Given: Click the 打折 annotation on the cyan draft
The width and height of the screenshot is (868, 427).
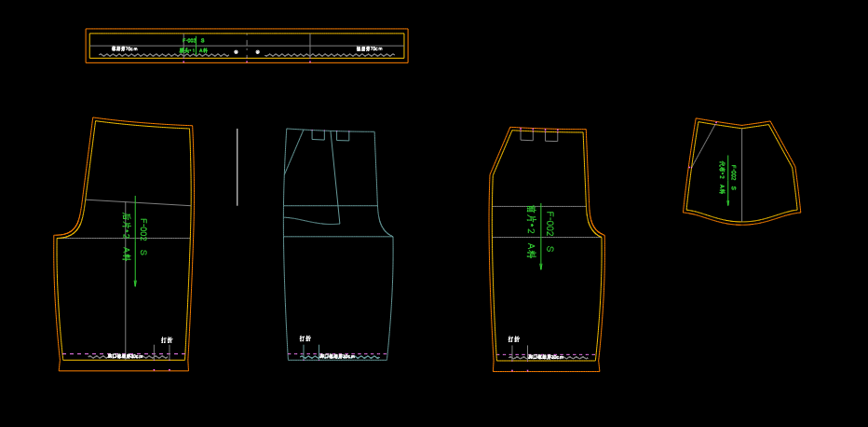Looking at the screenshot, I should click(x=305, y=339).
